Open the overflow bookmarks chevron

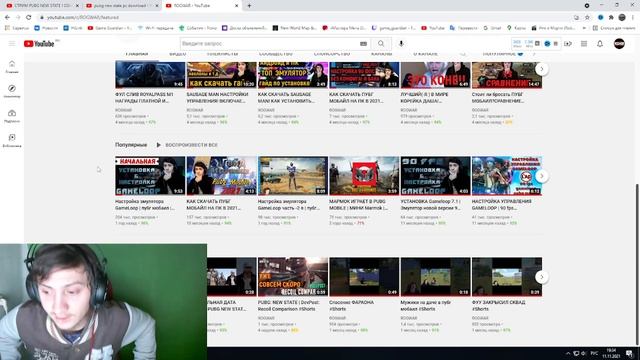584,28
